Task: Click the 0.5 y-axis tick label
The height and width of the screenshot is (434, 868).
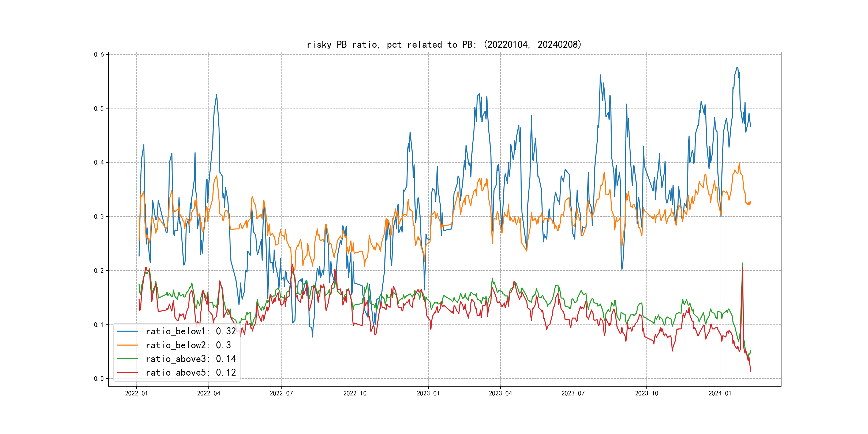Action: [99, 108]
